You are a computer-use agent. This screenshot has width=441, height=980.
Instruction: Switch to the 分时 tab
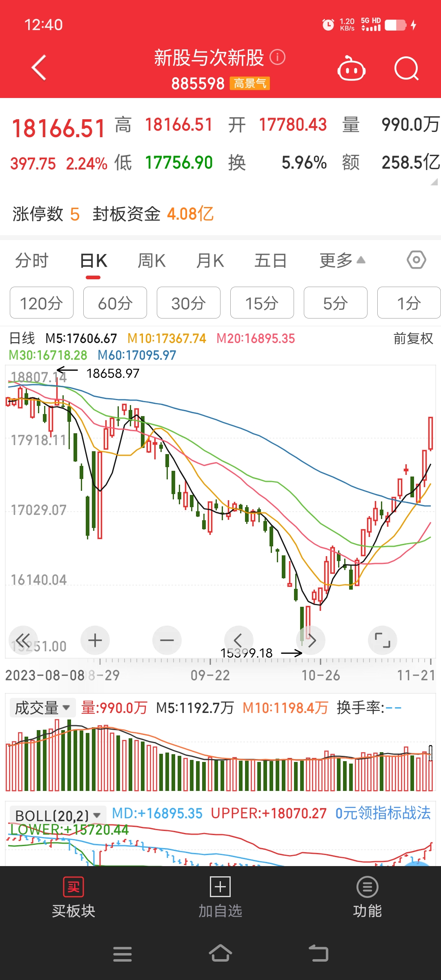pyautogui.click(x=32, y=261)
